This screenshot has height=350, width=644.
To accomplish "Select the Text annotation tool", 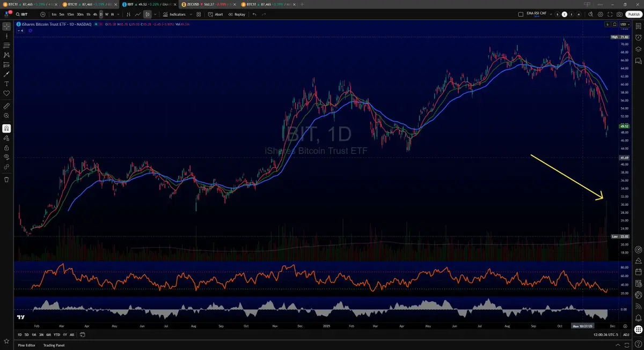I will pyautogui.click(x=6, y=84).
